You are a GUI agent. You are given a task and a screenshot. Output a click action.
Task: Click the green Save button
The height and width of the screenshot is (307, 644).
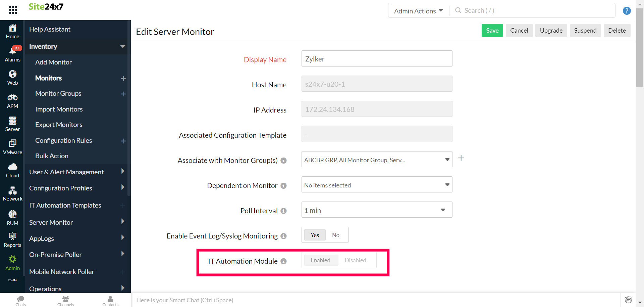[x=492, y=31]
